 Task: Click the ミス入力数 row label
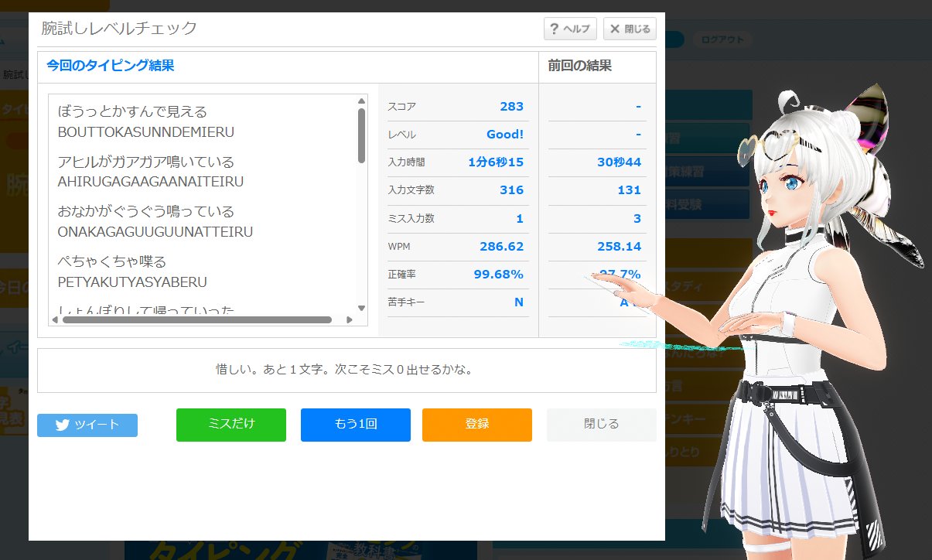(x=411, y=219)
